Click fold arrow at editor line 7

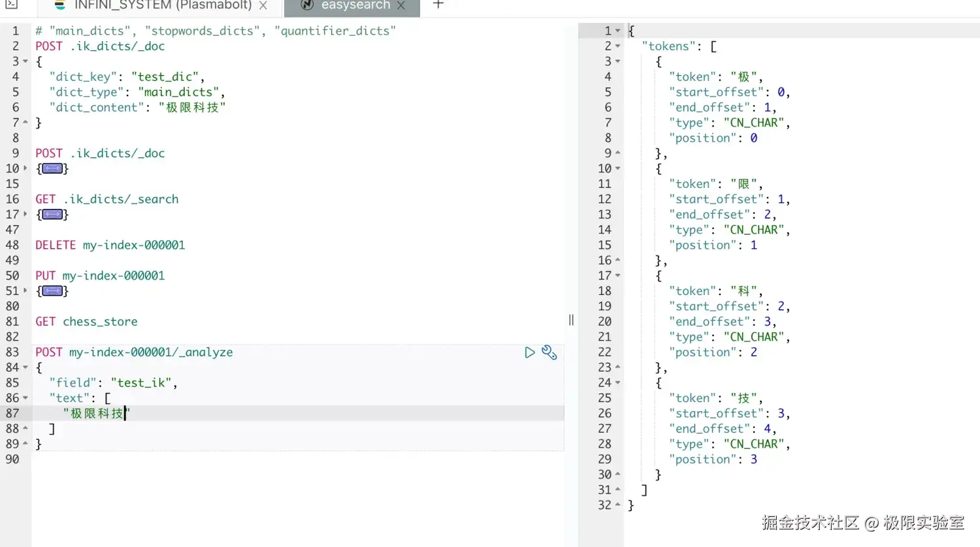click(25, 123)
